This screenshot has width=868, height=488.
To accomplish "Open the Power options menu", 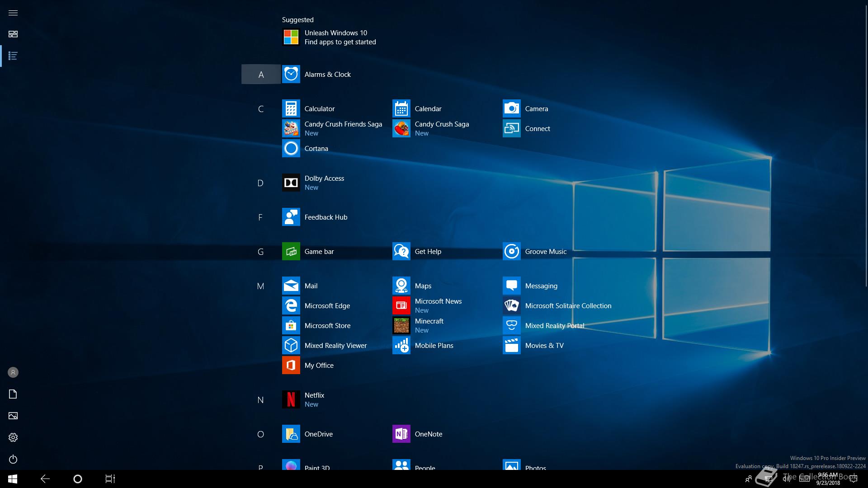I will click(13, 459).
